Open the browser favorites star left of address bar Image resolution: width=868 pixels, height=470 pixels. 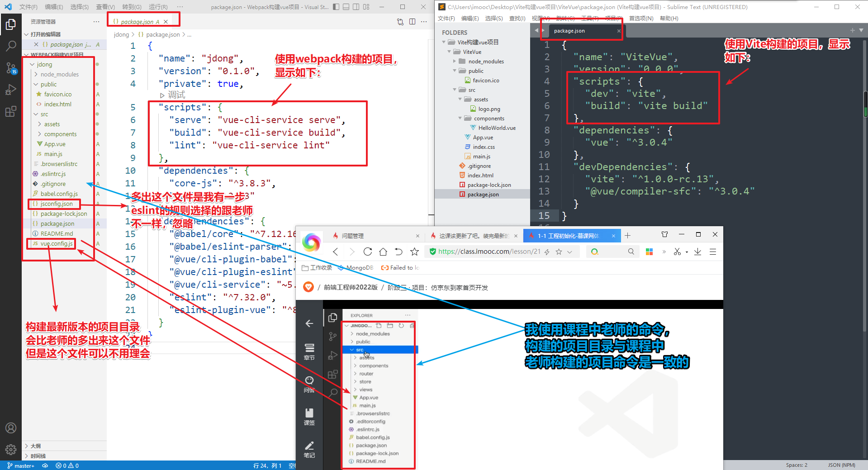click(x=414, y=252)
